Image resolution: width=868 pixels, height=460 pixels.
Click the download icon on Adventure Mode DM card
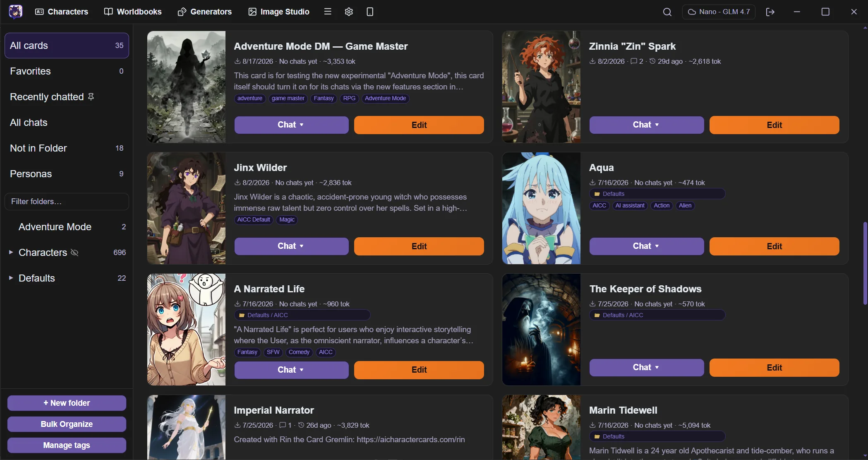pos(237,61)
